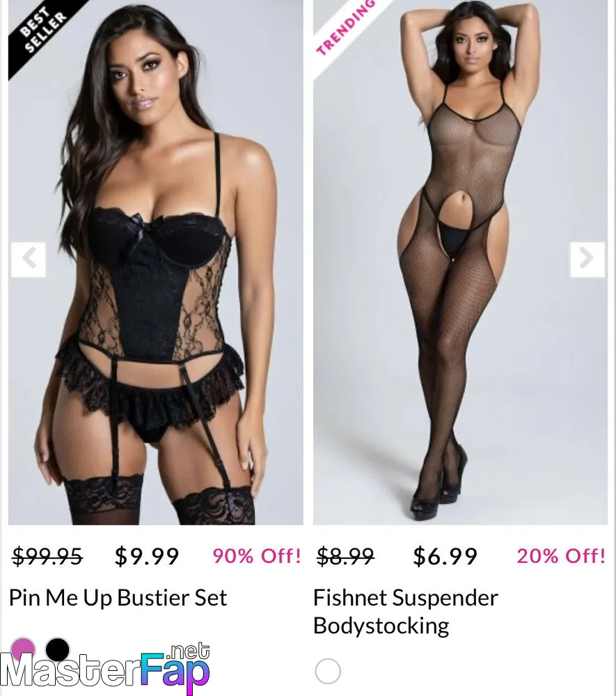Click the 20% Off! label
Viewport: 616px width, 696px height.
click(x=561, y=555)
